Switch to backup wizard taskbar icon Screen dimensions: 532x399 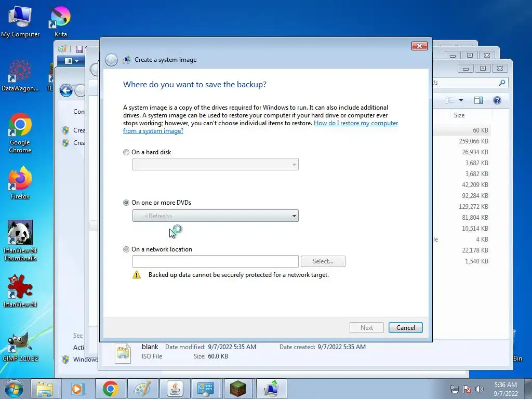tap(271, 389)
